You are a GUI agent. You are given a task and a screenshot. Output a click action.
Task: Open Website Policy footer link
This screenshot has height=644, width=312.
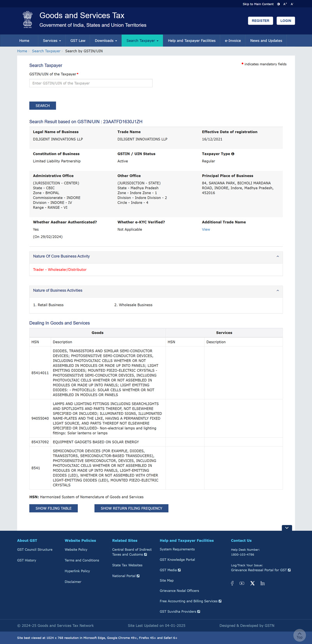[x=76, y=550]
